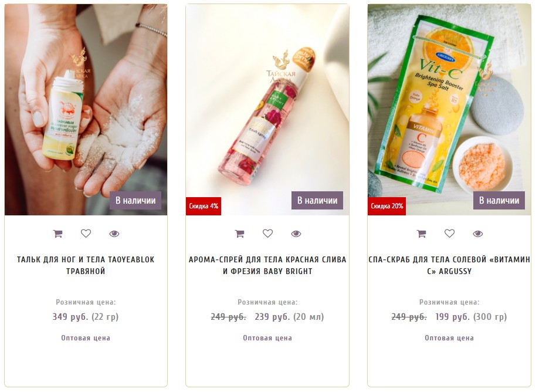The width and height of the screenshot is (539, 392).
Task: Open the Vit-C spa salt photo
Action: pyautogui.click(x=449, y=110)
